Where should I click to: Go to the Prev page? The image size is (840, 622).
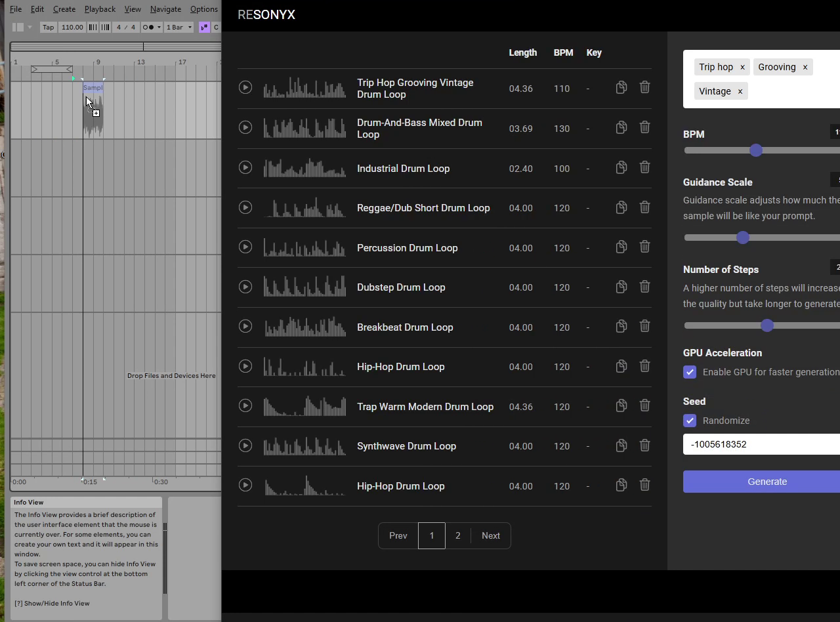[398, 535]
